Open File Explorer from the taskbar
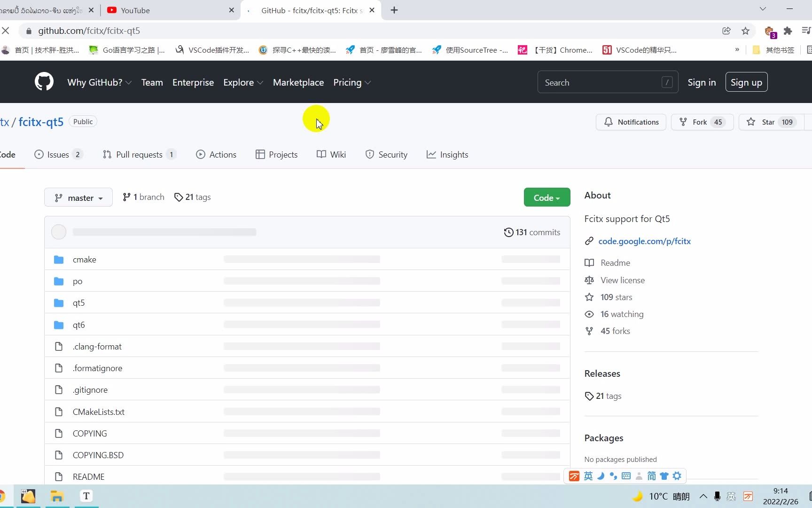 click(57, 496)
